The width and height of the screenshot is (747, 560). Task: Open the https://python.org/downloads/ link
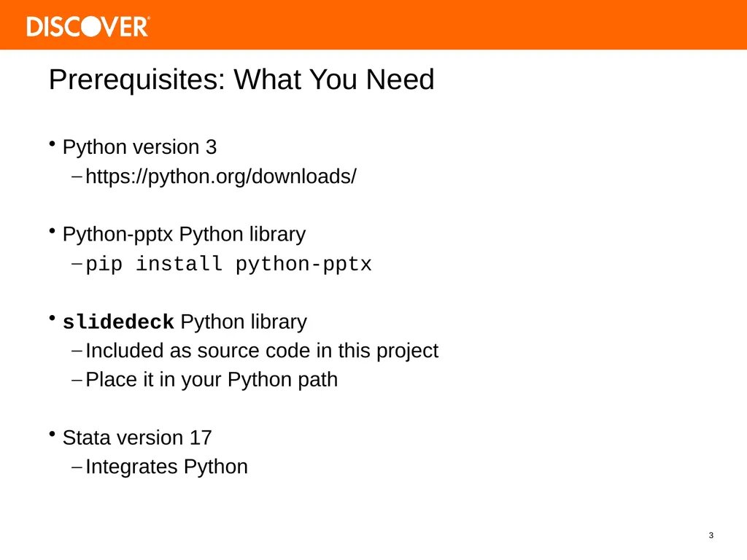(220, 176)
